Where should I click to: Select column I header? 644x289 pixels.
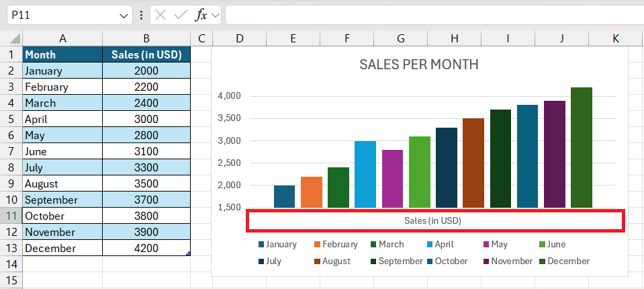pos(508,38)
